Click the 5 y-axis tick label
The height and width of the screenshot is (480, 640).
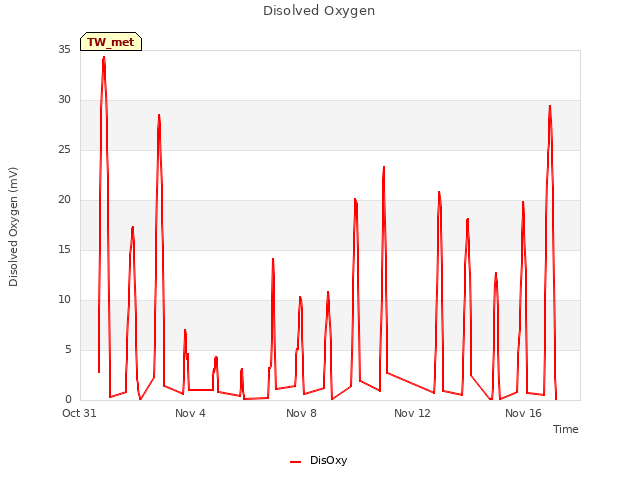68,350
